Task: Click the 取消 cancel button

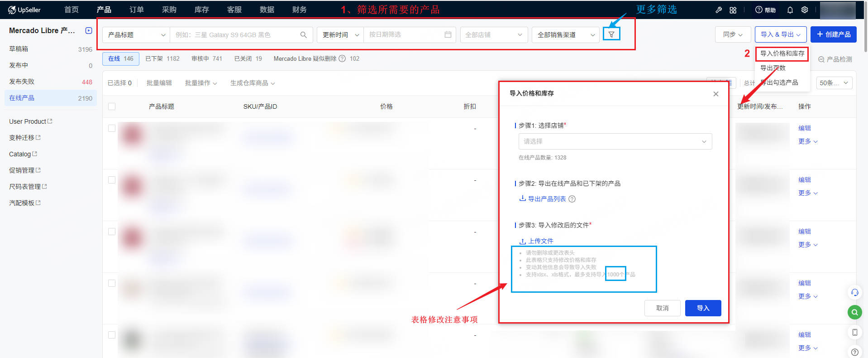Action: point(663,308)
